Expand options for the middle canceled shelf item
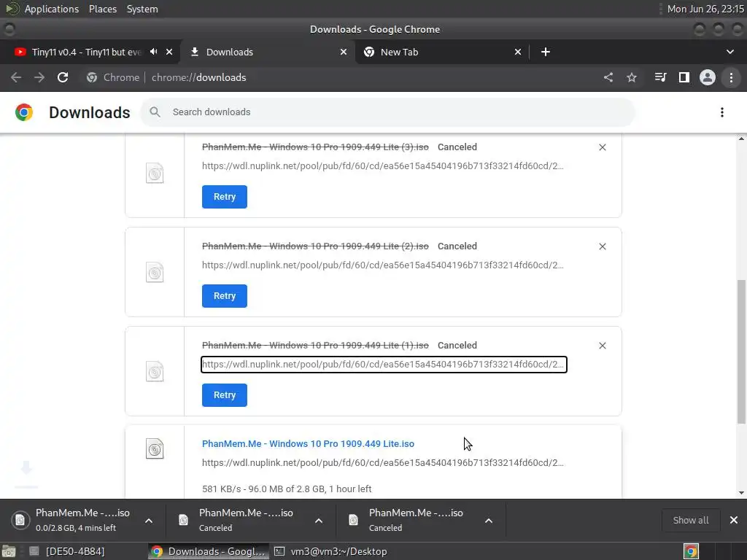 pos(319,521)
